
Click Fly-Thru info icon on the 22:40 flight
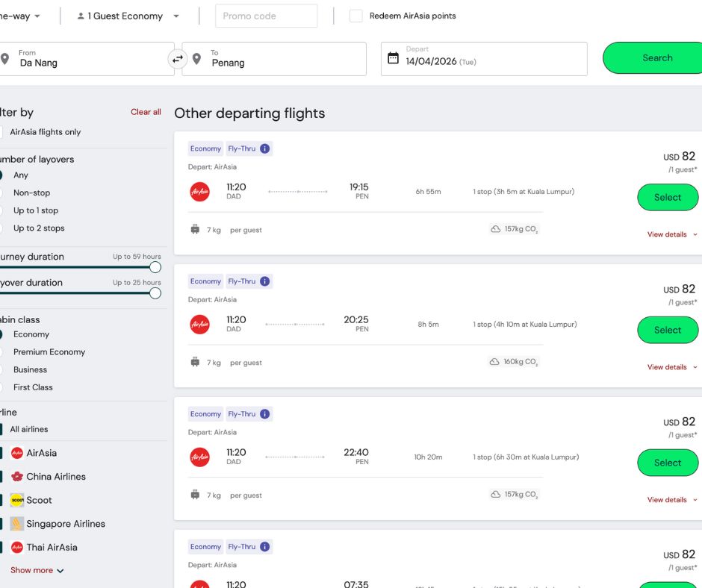click(265, 414)
